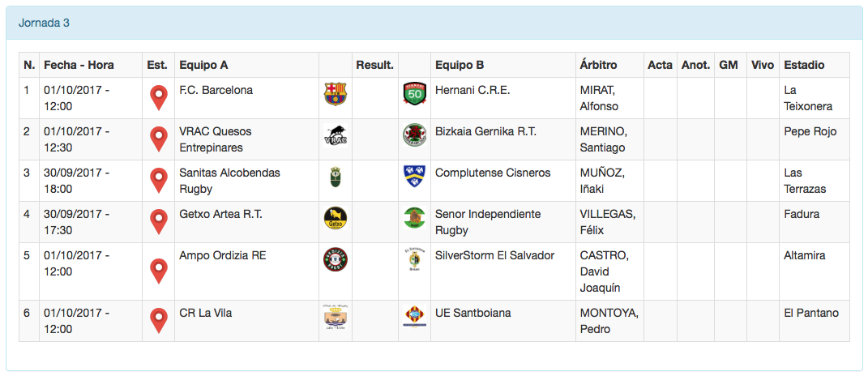Click the Bizkaia Gernika R.T. crest
Image resolution: width=868 pixels, height=376 pixels.
click(414, 135)
